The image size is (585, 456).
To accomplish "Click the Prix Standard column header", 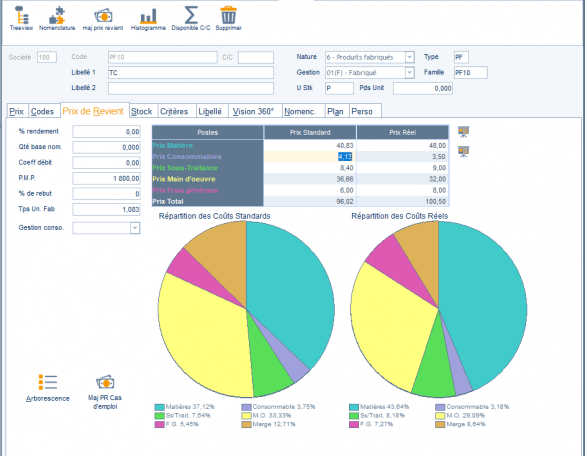I will (310, 132).
